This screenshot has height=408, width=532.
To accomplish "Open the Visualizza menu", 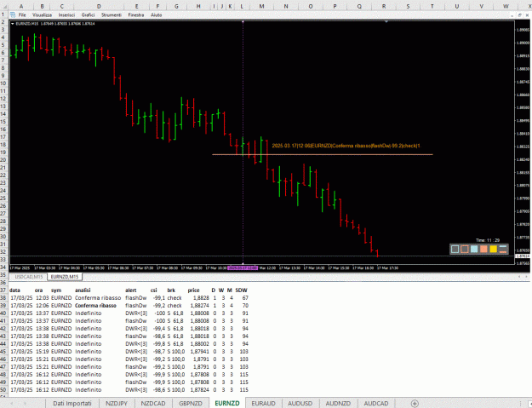I will click(x=42, y=15).
